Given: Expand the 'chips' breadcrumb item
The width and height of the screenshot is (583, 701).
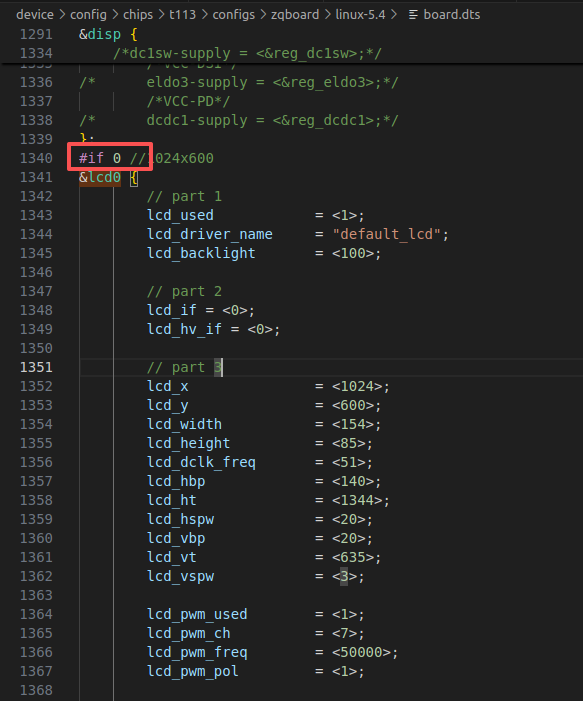Looking at the screenshot, I should pos(138,15).
